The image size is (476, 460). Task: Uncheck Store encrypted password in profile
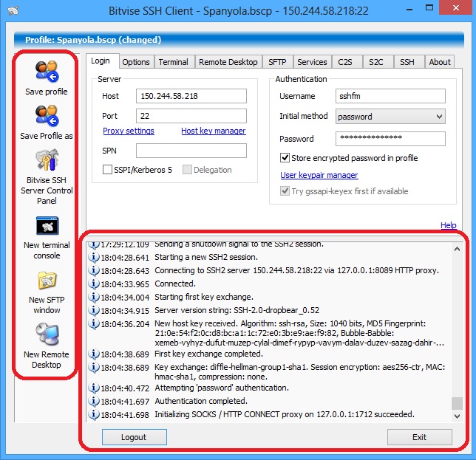coord(285,158)
